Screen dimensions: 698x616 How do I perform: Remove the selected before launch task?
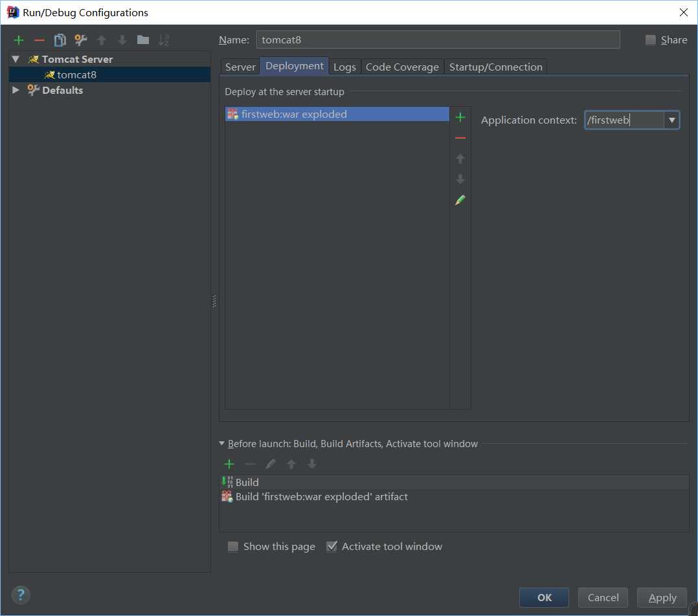pos(250,465)
